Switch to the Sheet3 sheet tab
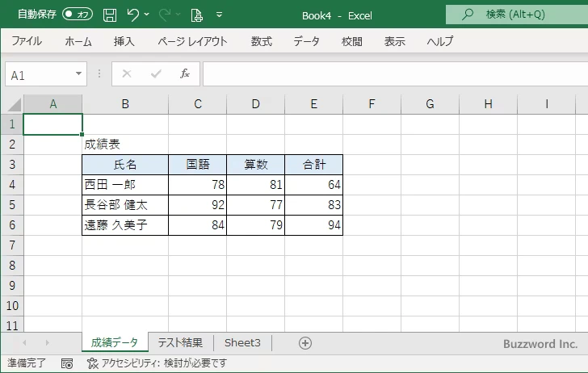588x373 pixels. click(x=242, y=343)
